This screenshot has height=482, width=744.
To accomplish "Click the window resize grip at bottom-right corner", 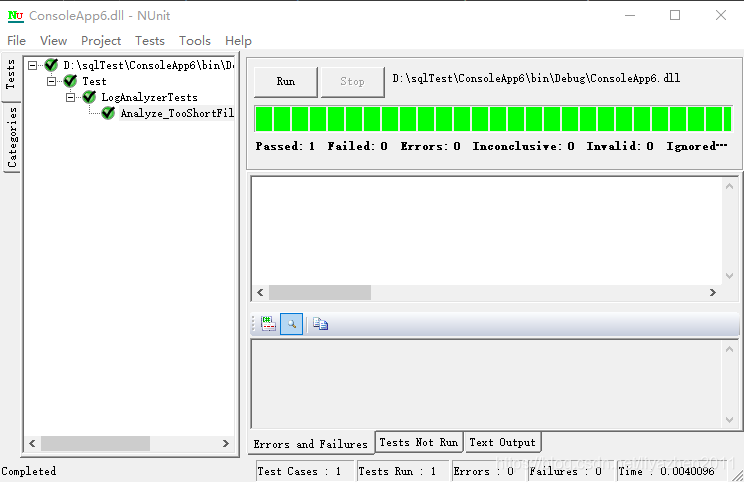I will [737, 475].
